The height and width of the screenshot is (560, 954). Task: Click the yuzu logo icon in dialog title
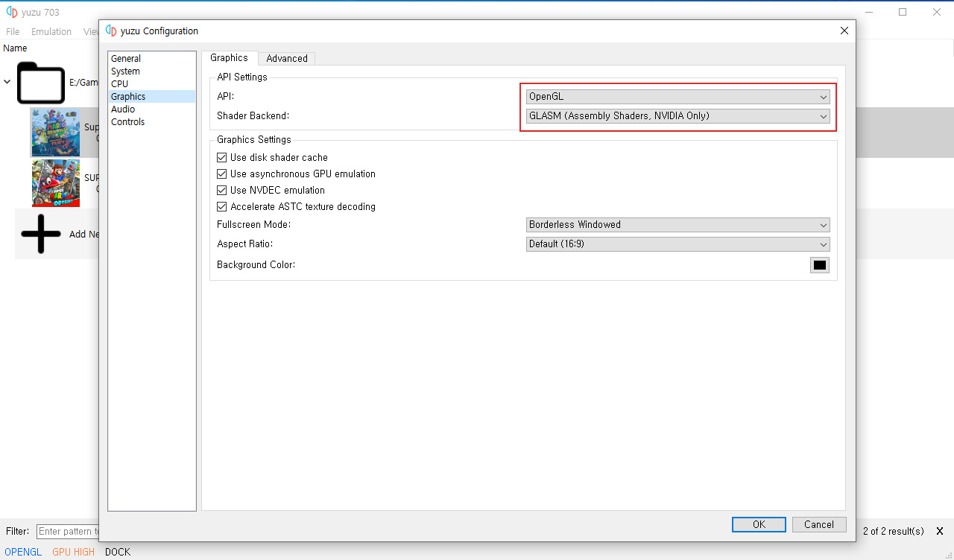coord(111,31)
